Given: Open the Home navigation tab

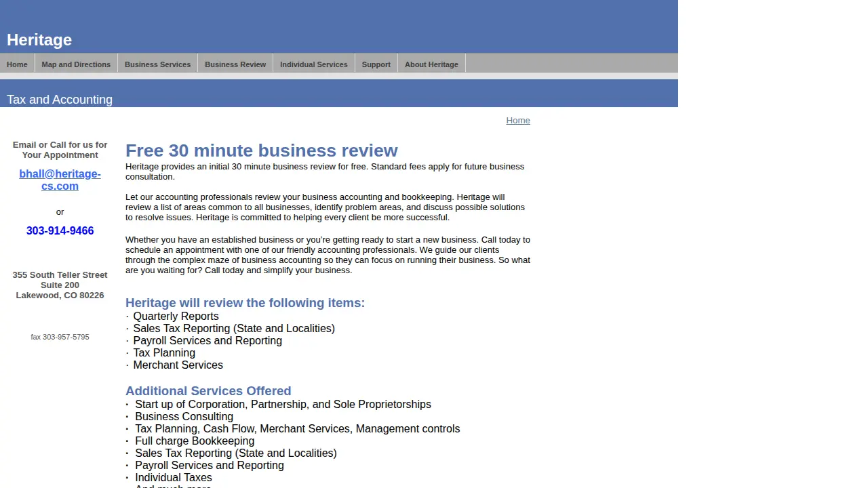Looking at the screenshot, I should (17, 64).
